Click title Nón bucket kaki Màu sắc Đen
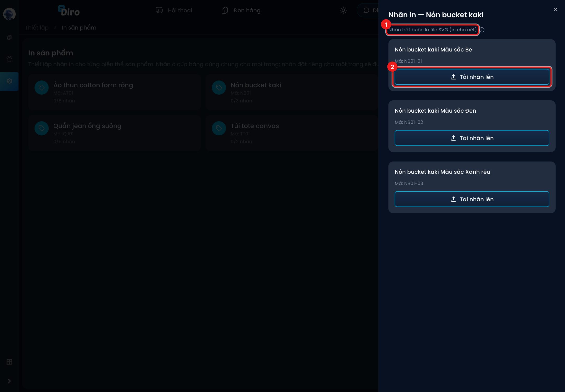565x392 pixels. click(x=435, y=111)
